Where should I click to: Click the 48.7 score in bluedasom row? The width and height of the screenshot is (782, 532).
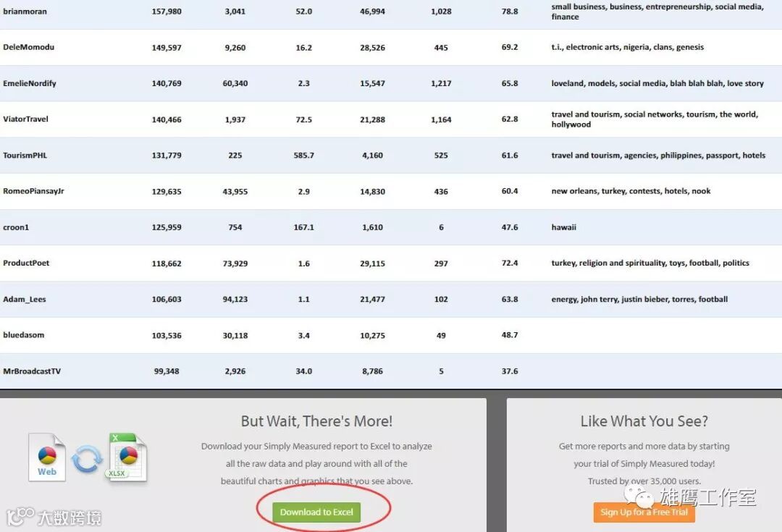point(510,335)
